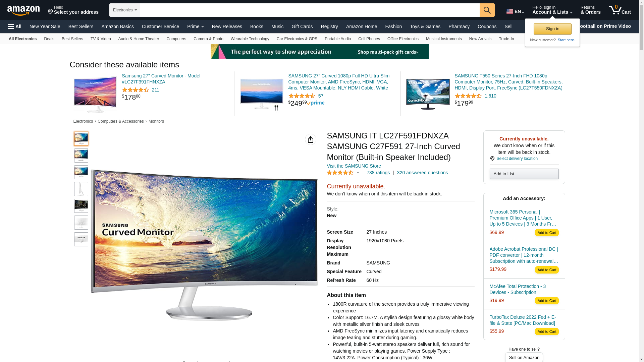The image size is (644, 362).
Task: Click the search magnifier button
Action: coord(487,10)
